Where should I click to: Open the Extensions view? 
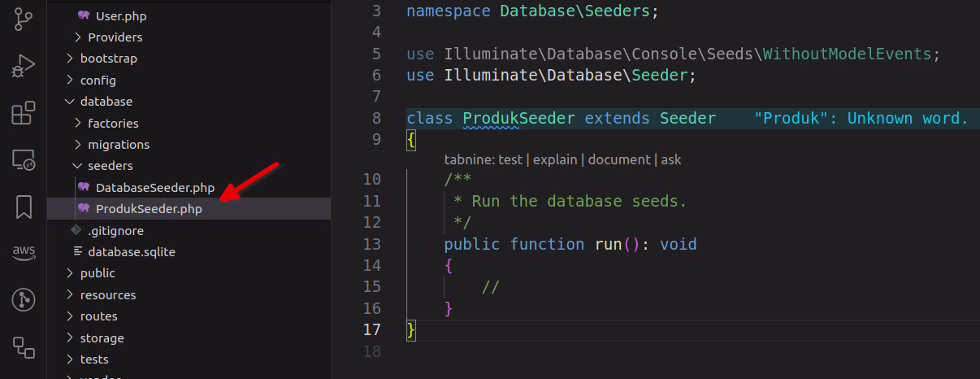click(x=24, y=113)
